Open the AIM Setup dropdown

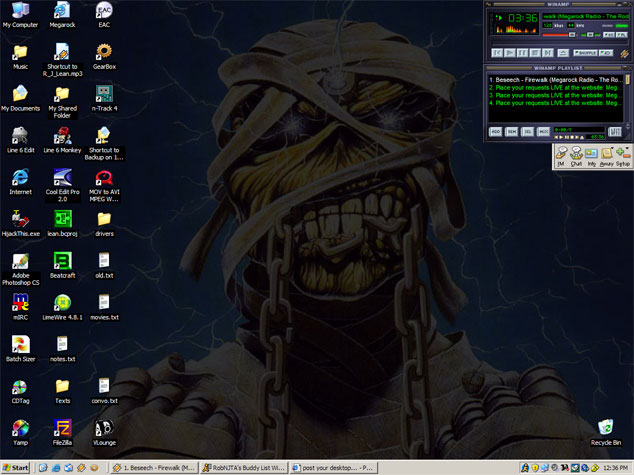point(622,153)
